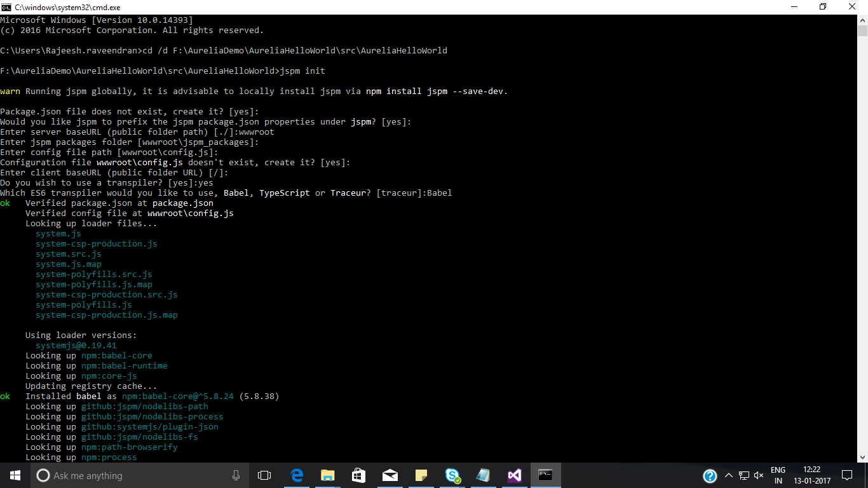This screenshot has height=488, width=868.
Task: Open Sticky Notes from taskbar
Action: [421, 475]
